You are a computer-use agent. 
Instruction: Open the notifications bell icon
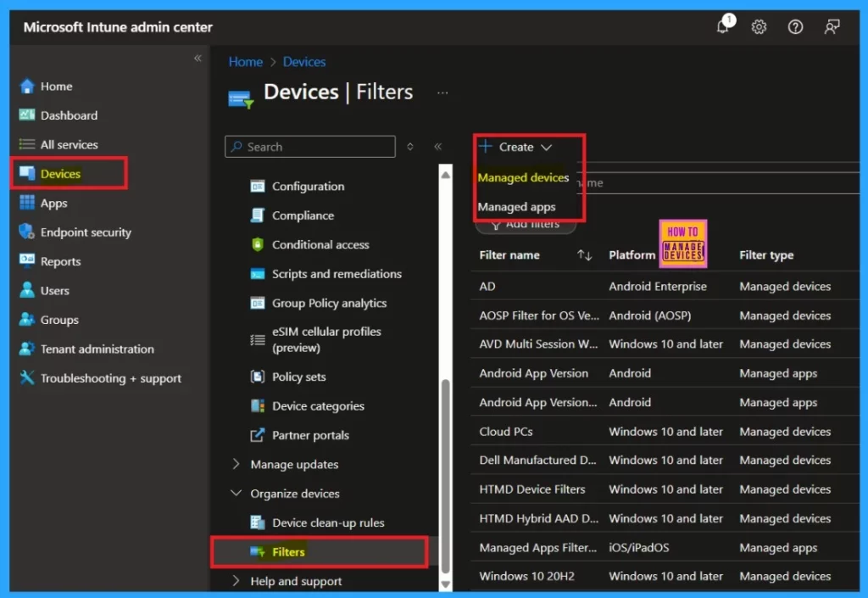point(723,26)
